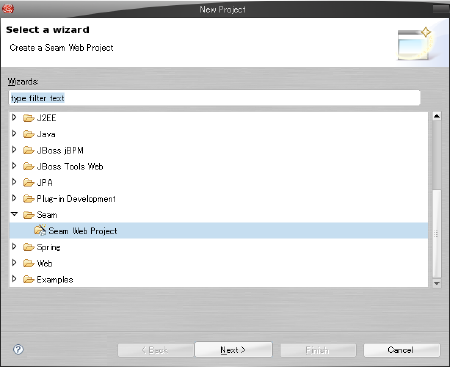Screen dimensions: 450x367
Task: Click the JBoss Tools Web folder icon
Action: click(29, 166)
